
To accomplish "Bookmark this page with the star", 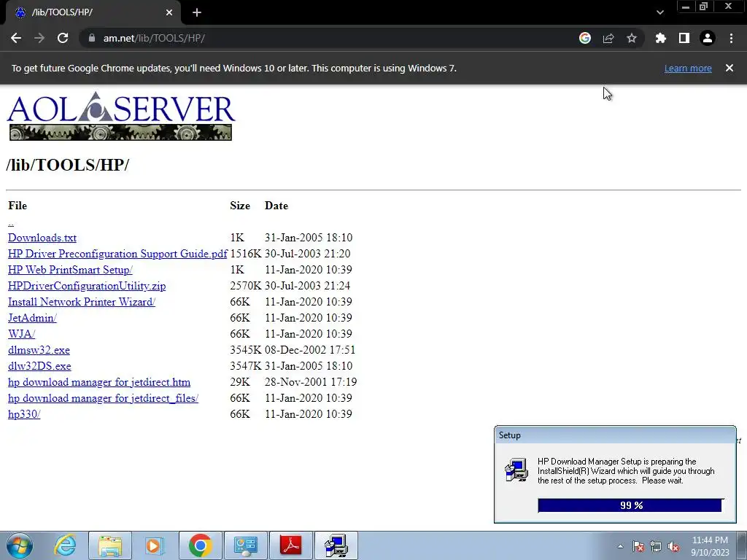I will (x=632, y=38).
